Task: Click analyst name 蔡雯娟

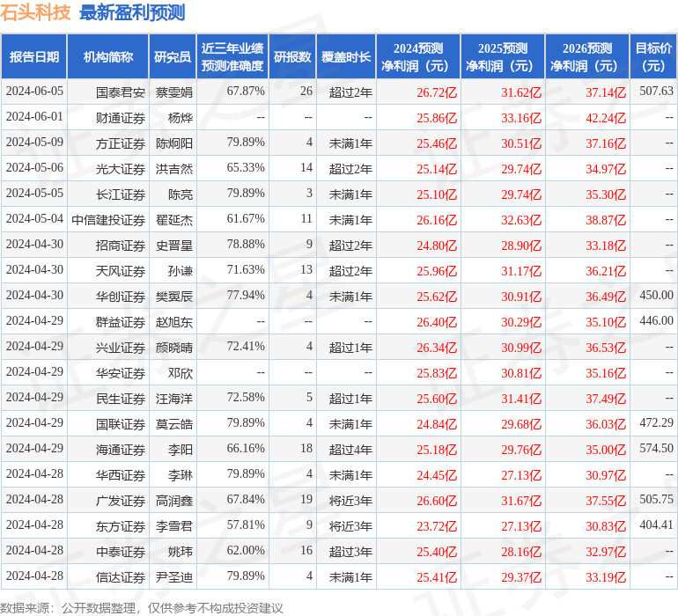Action: (173, 92)
